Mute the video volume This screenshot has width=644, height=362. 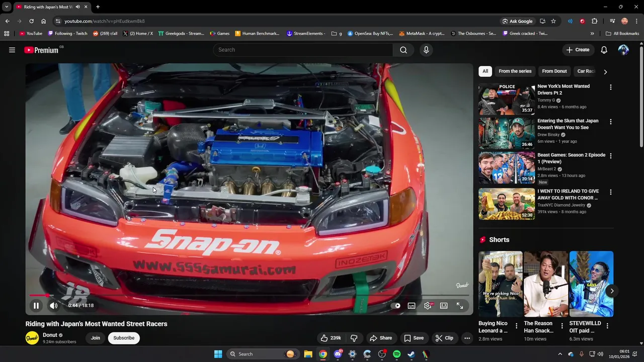[x=54, y=305]
